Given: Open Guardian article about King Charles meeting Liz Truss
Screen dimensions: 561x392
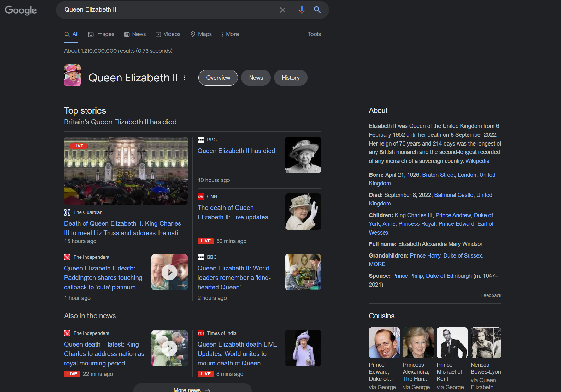Looking at the screenshot, I should [124, 228].
